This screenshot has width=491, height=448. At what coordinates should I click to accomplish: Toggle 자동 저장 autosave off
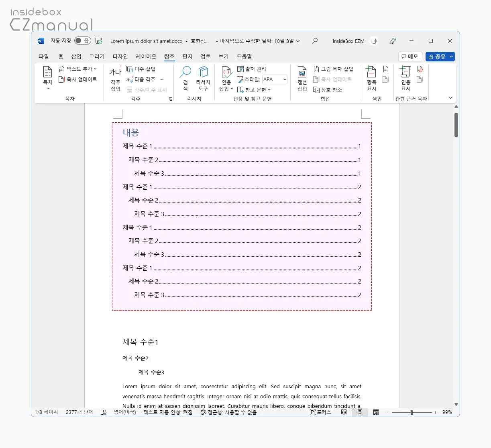click(83, 41)
